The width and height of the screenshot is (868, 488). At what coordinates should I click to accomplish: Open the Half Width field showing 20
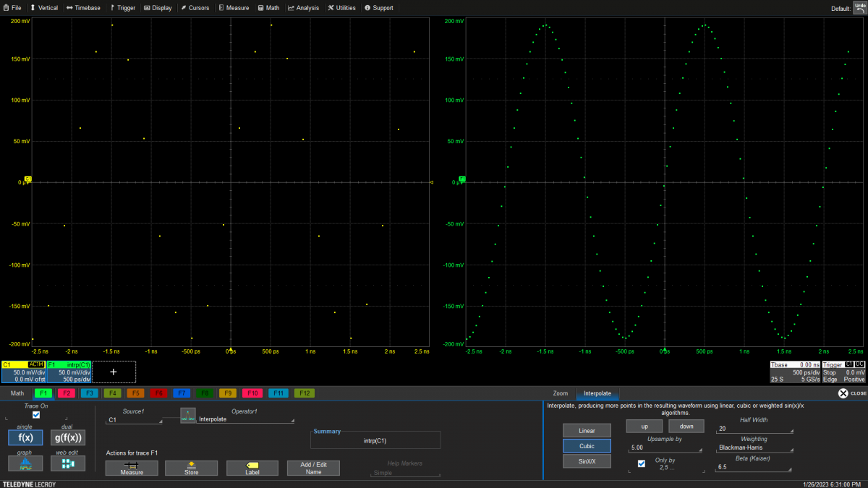pos(754,429)
